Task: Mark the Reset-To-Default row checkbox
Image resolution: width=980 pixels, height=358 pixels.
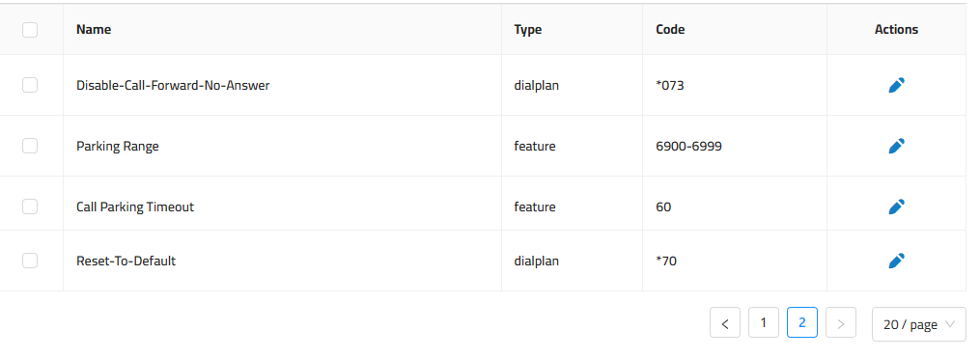Action: coord(30,261)
